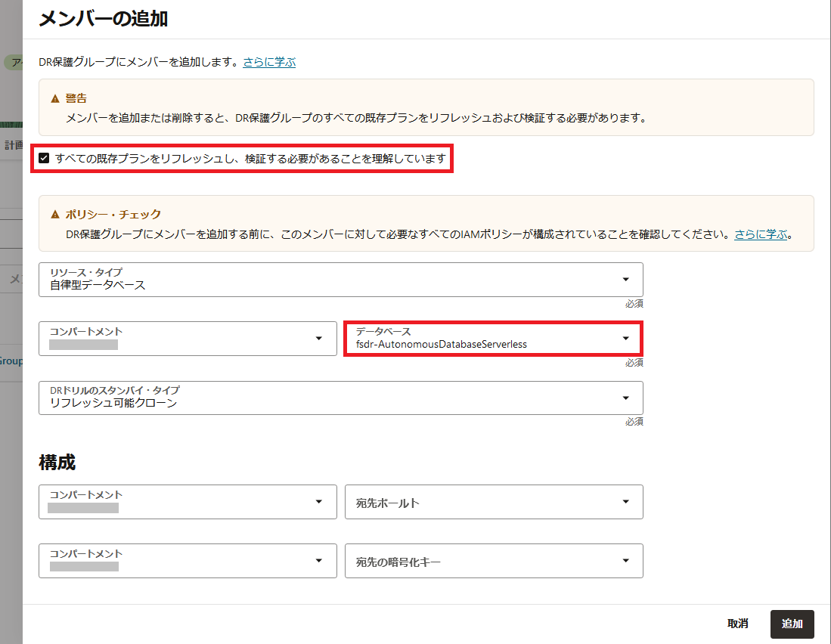Screen dimensions: 831x644
Task: Click the 構成 section heading
Action: point(57,462)
